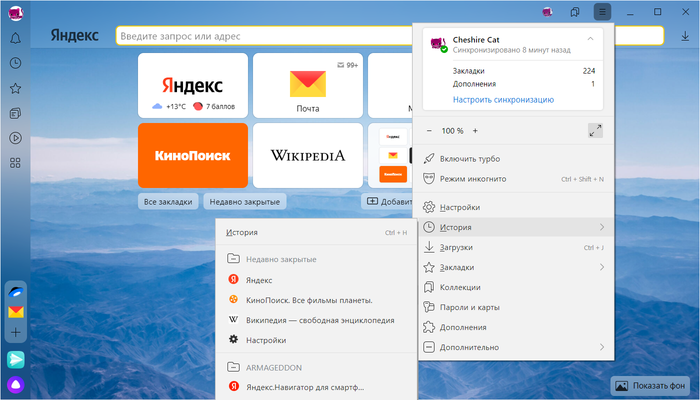Open Яндекс tile with weather

pos(193,85)
